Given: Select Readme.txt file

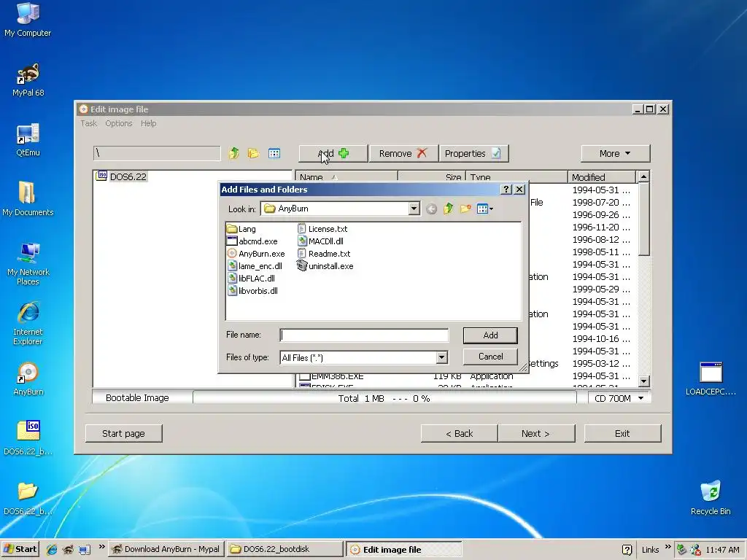Looking at the screenshot, I should 324,254.
